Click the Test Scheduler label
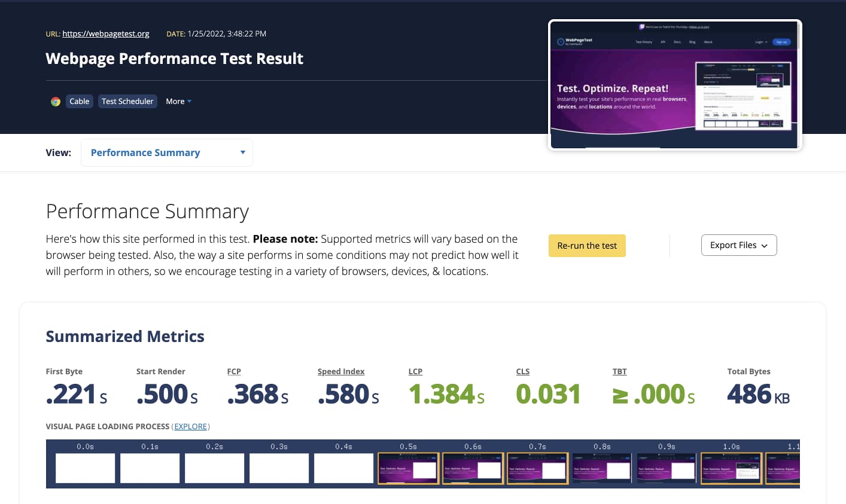Viewport: 846px width, 504px height. pos(127,101)
